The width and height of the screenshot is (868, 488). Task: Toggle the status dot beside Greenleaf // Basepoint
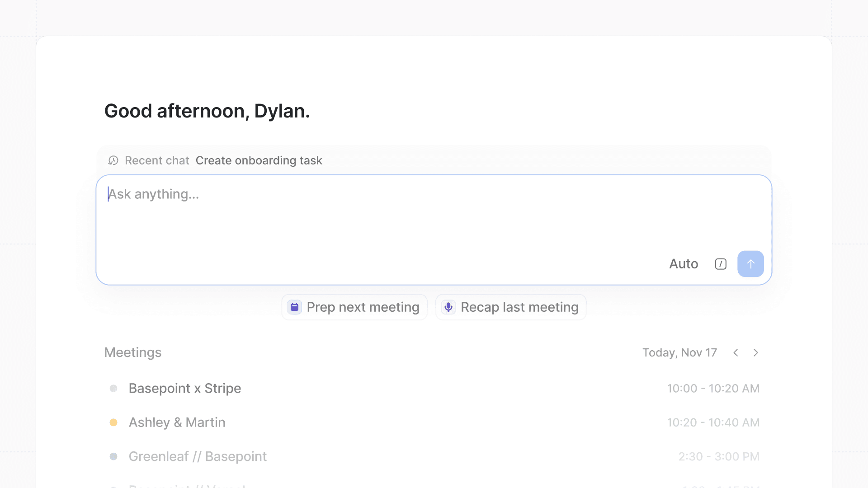114,456
